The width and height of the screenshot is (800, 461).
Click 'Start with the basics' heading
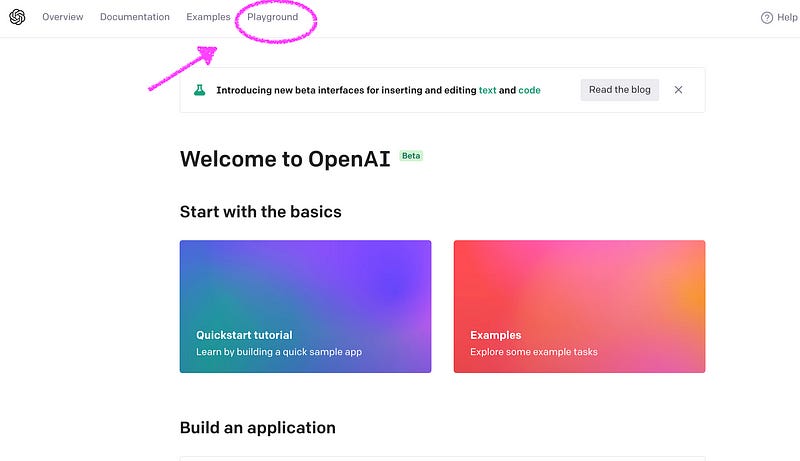point(260,212)
